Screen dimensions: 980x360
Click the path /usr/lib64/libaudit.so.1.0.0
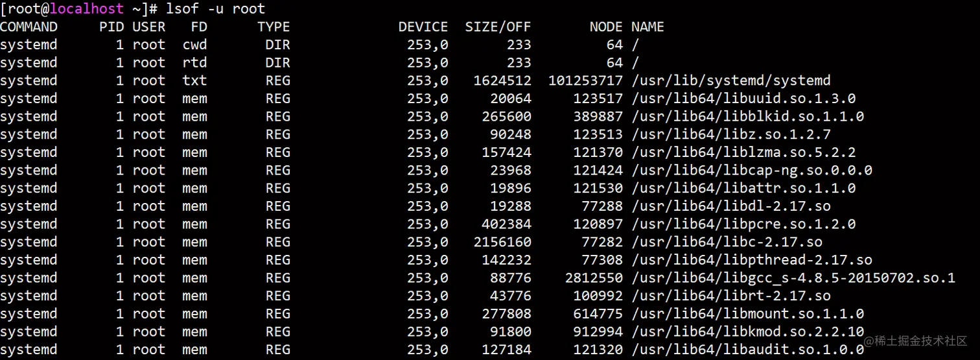tap(747, 350)
